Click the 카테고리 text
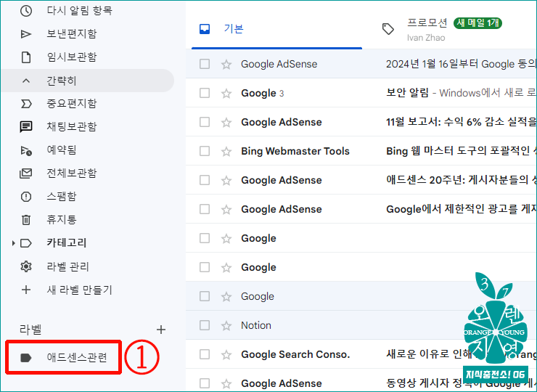This screenshot has height=392, width=537. coord(67,243)
